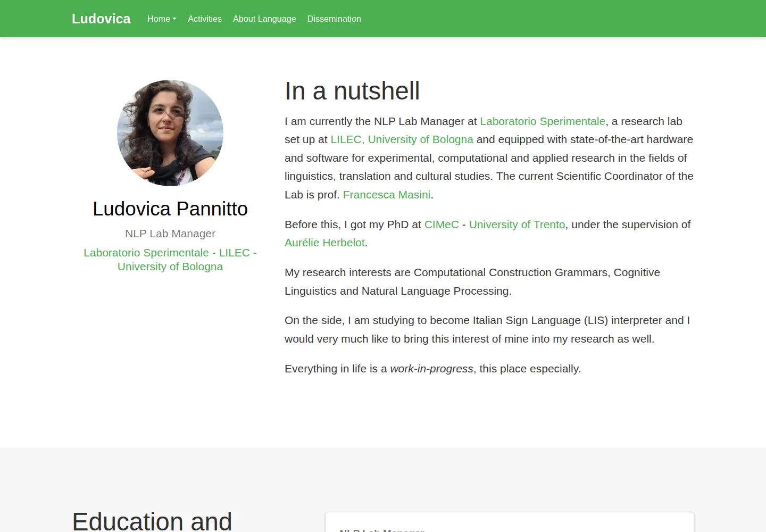Follow the University of Trento link
Screen dimensions: 766x532
(x=517, y=225)
